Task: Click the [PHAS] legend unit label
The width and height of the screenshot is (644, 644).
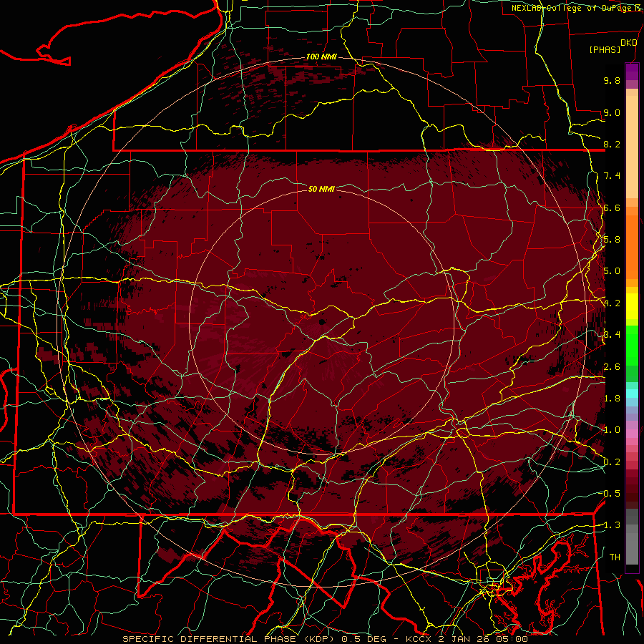Action: [605, 49]
